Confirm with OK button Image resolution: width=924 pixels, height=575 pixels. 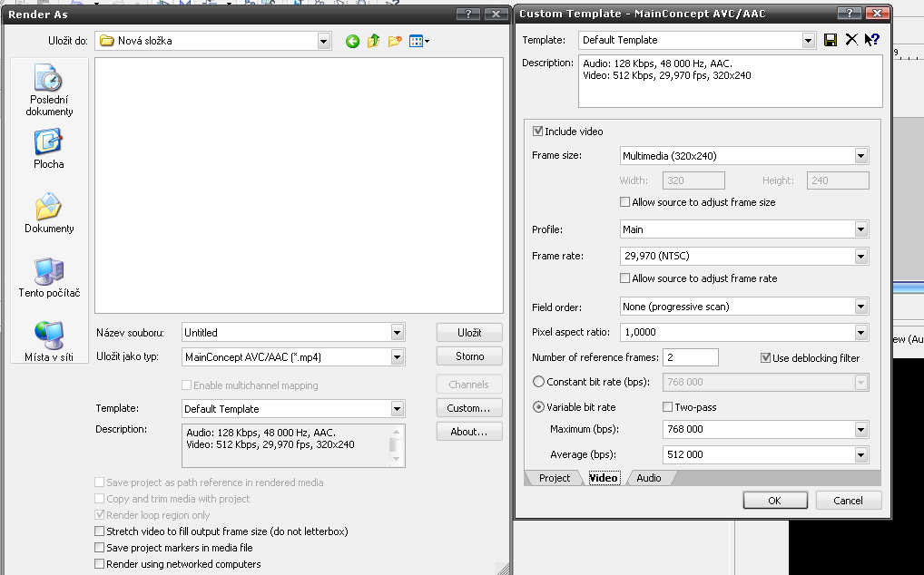775,501
